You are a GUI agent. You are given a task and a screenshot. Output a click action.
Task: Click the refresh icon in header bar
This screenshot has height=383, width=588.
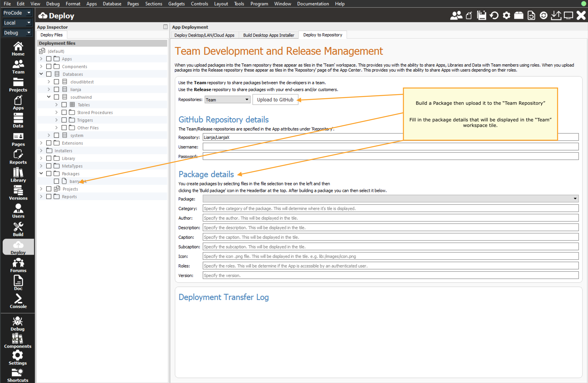click(x=494, y=15)
